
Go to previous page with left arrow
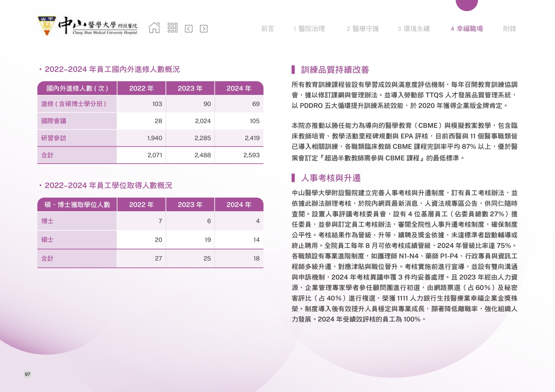[x=189, y=29]
